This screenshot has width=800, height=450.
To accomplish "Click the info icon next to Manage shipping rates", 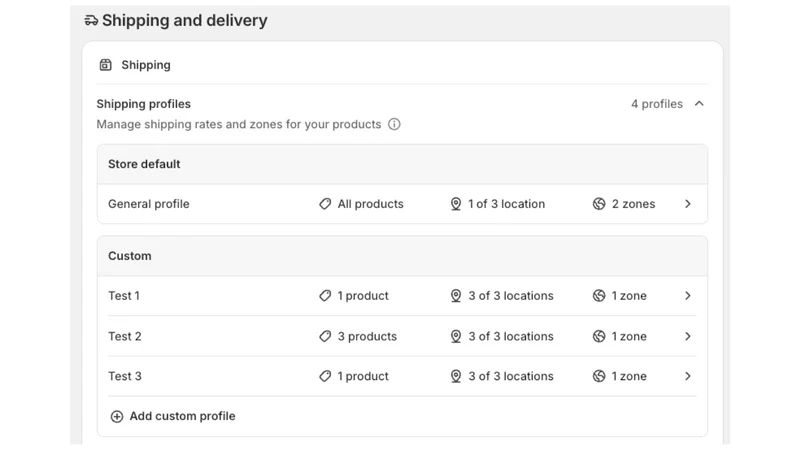I will [x=394, y=124].
